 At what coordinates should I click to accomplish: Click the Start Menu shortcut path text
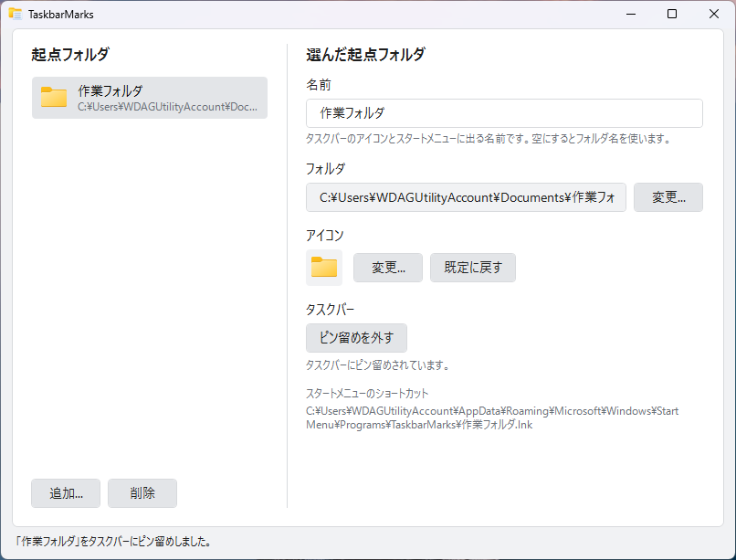pos(492,417)
